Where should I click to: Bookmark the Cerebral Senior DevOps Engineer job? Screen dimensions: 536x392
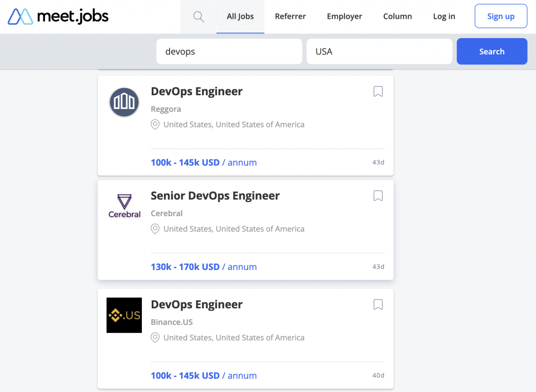coord(378,196)
